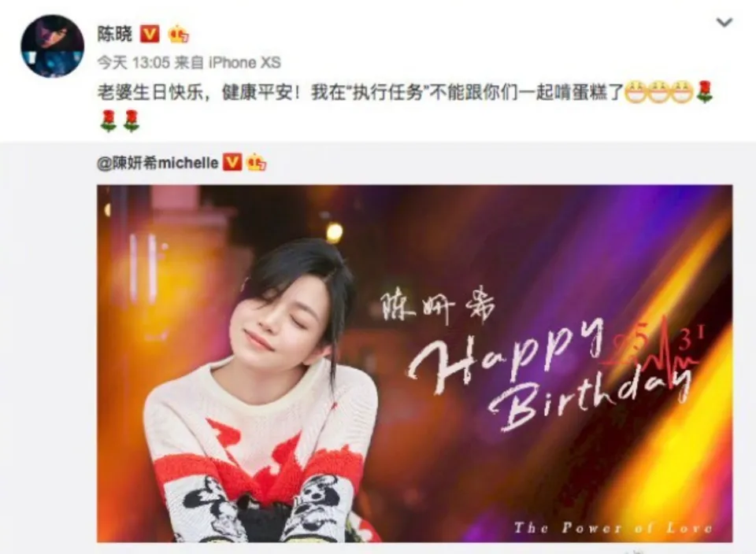Click the username 陈晓

[x=115, y=34]
